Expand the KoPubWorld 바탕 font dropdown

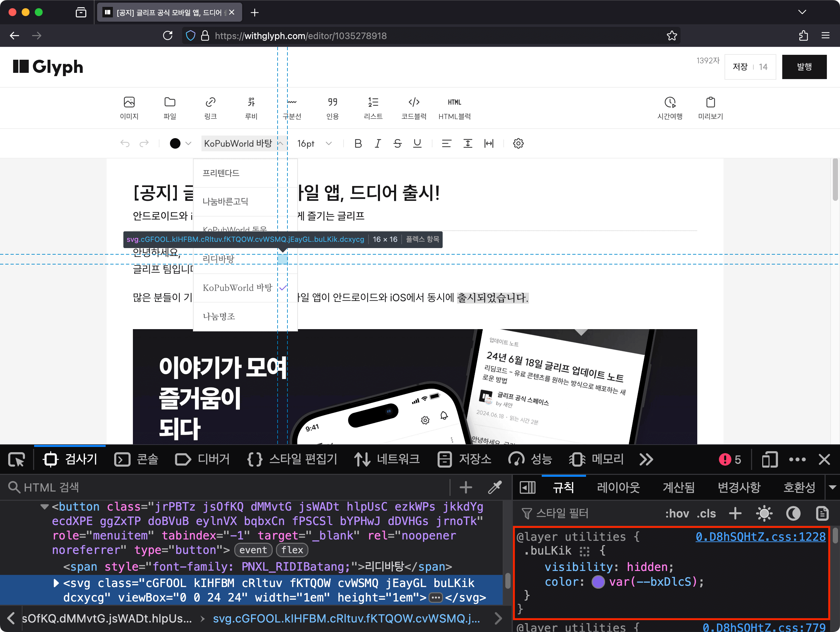[x=244, y=144]
